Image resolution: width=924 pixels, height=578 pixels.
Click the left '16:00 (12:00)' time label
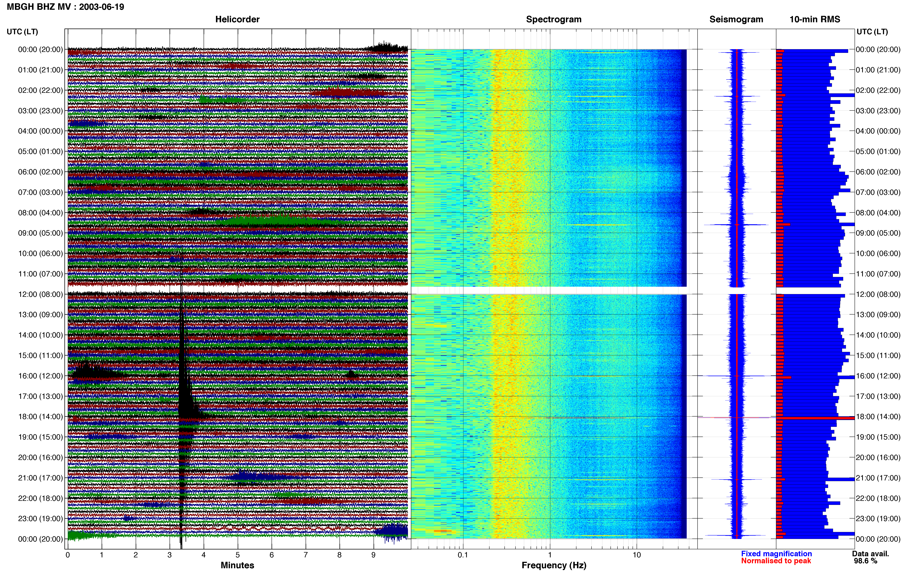tap(41, 376)
